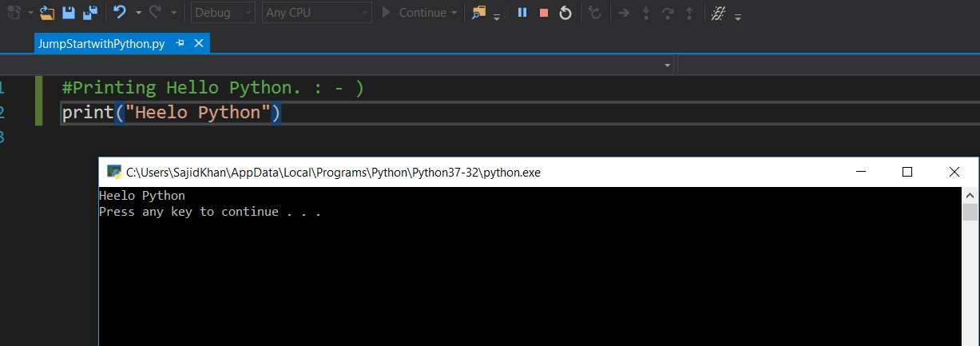Click the New Project toolbar icon

point(14,13)
